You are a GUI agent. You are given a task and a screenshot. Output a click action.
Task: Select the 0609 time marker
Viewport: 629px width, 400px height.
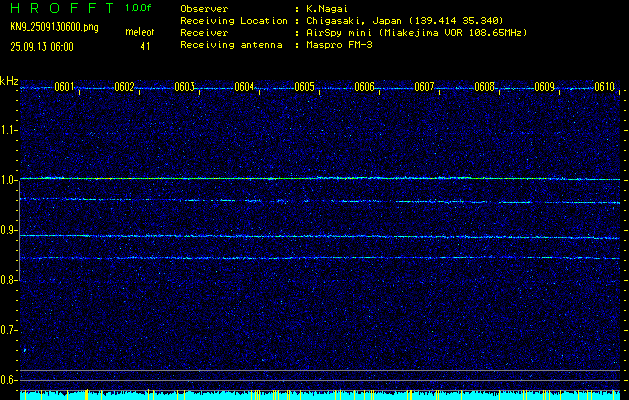545,87
